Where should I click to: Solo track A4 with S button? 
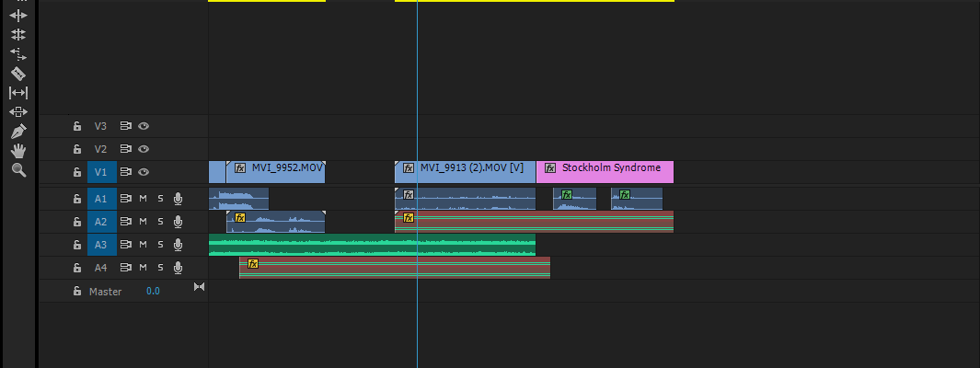[x=160, y=268]
